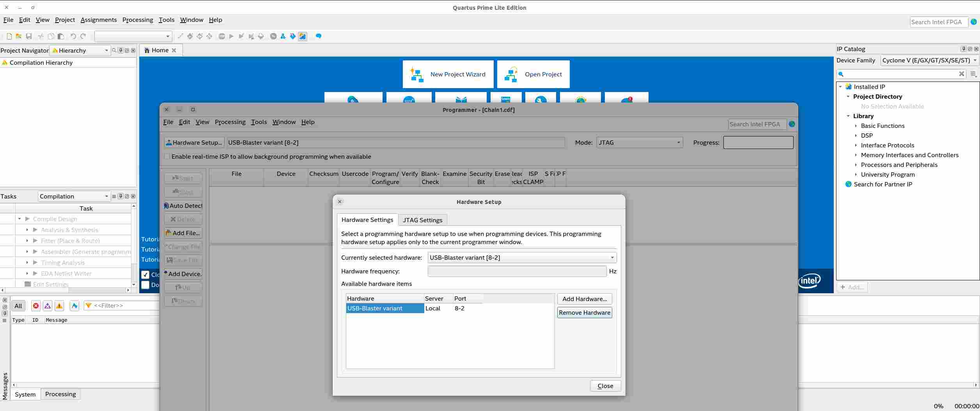
Task: Collapse the Compile Design task node
Action: pos(19,219)
